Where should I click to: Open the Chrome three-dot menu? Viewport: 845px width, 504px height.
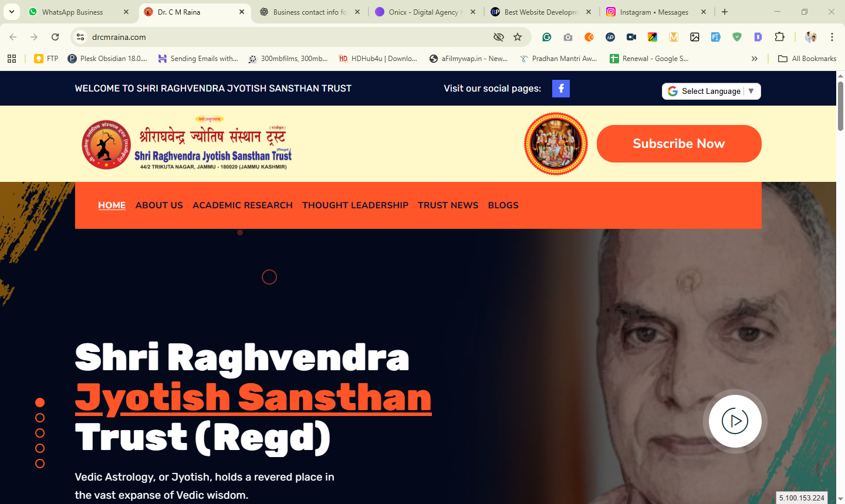pos(832,37)
